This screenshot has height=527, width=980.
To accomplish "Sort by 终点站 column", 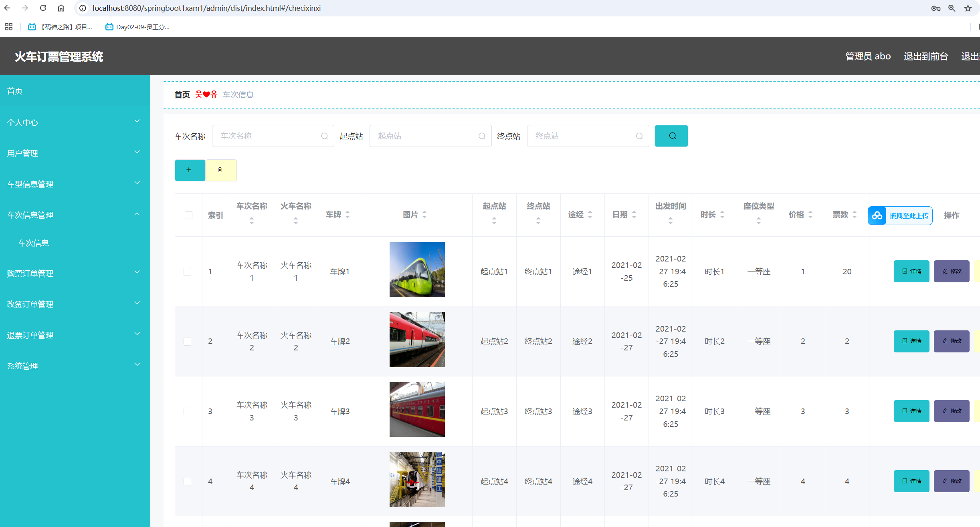I will tap(538, 220).
